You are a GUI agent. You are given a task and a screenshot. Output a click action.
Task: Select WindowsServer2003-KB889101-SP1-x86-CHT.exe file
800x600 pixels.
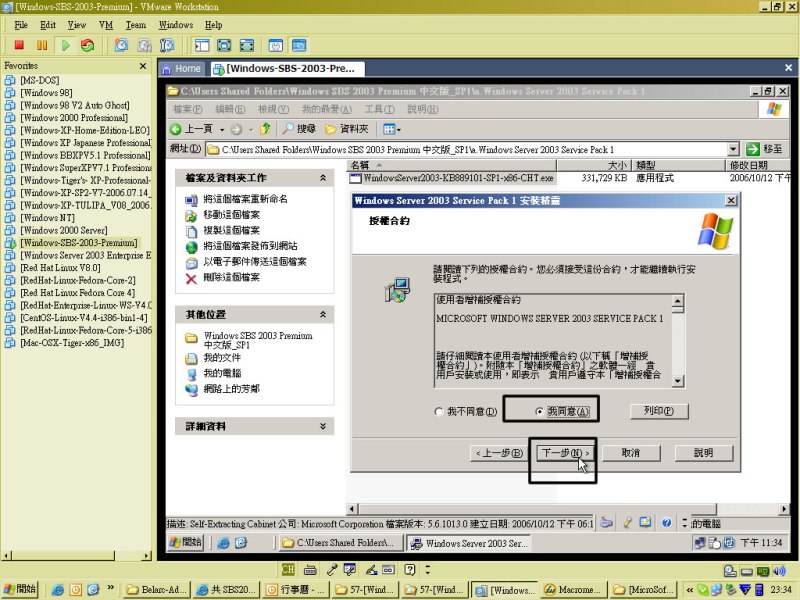click(458, 178)
